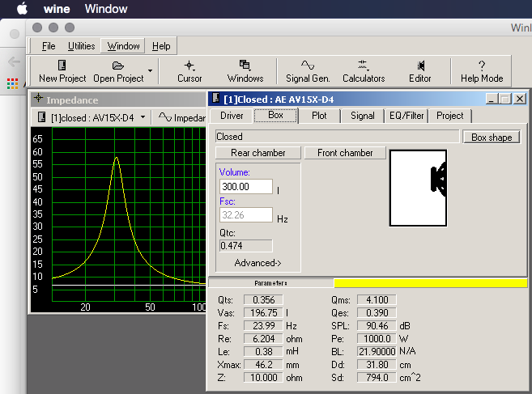Open the Signal tab
Image resolution: width=532 pixels, height=394 pixels.
tap(362, 116)
